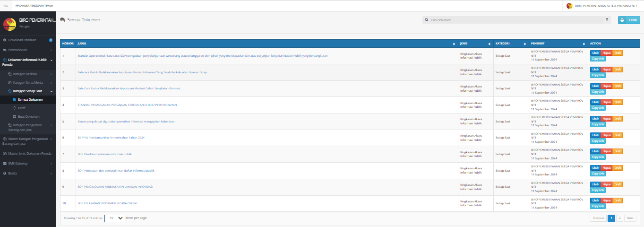Image resolution: width=644 pixels, height=227 pixels.
Task: Open Alasan yang dapat digunakan pemohon link
Action: pyautogui.click(x=126, y=122)
